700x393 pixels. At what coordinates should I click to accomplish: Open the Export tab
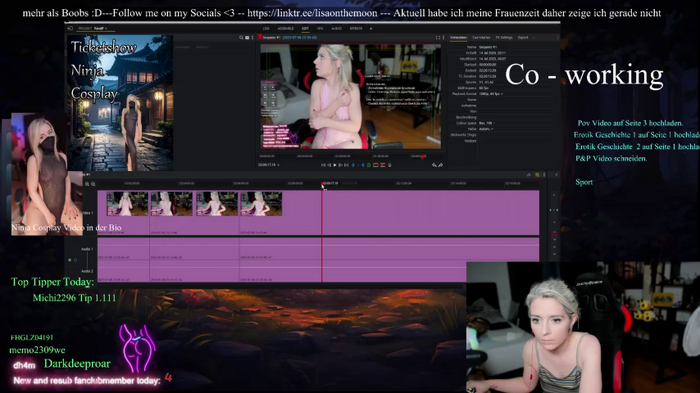[523, 38]
